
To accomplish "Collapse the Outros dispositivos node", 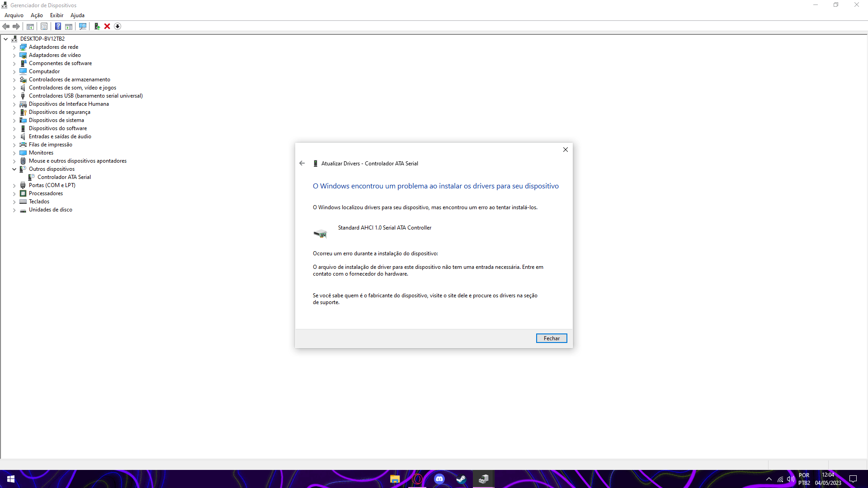I will [14, 169].
